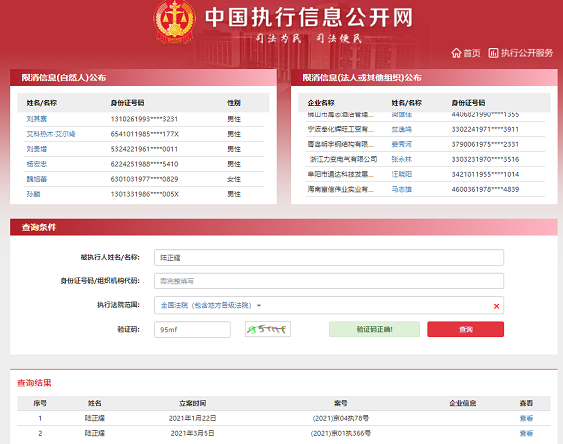This screenshot has width=563, height=444.
Task: Click filing date 2021年3月5日
Action: click(x=192, y=433)
